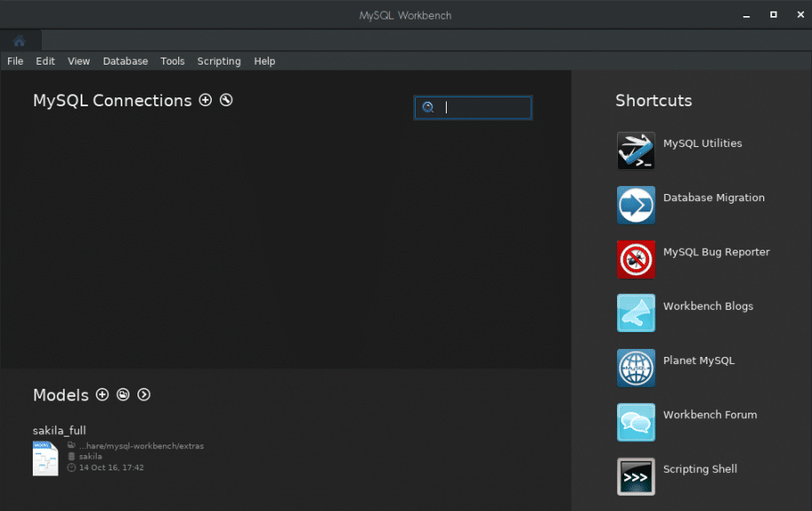The height and width of the screenshot is (511, 812).
Task: Open the Workbench Forum chat icon
Action: point(636,422)
